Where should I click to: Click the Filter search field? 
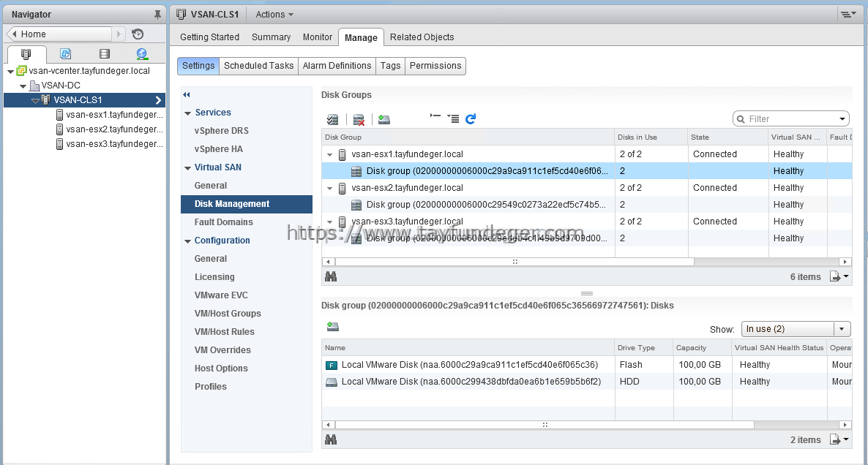(x=791, y=119)
